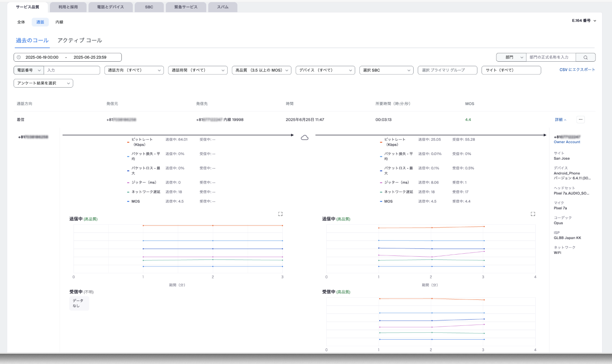
Task: Open the 利用と採用 tab
Action: (x=68, y=7)
